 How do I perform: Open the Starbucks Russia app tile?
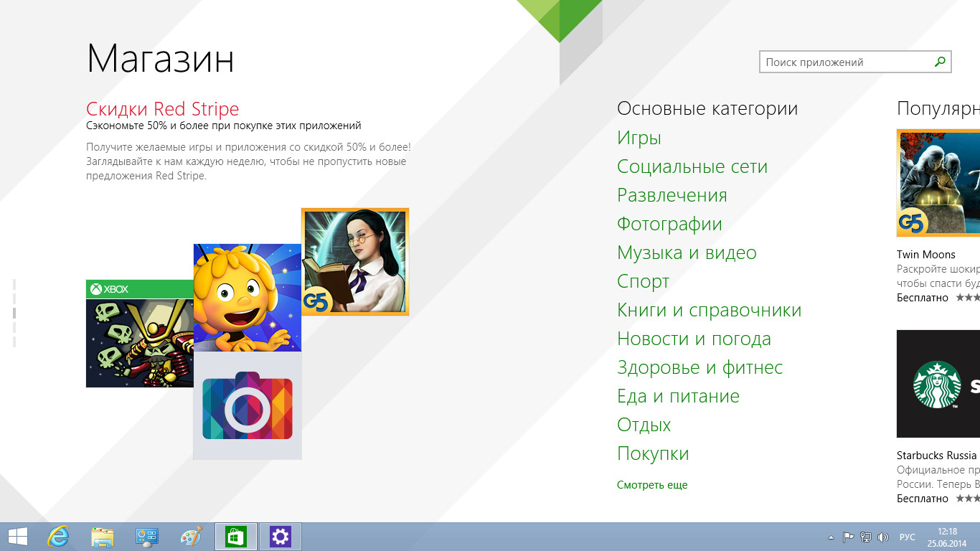tap(938, 384)
